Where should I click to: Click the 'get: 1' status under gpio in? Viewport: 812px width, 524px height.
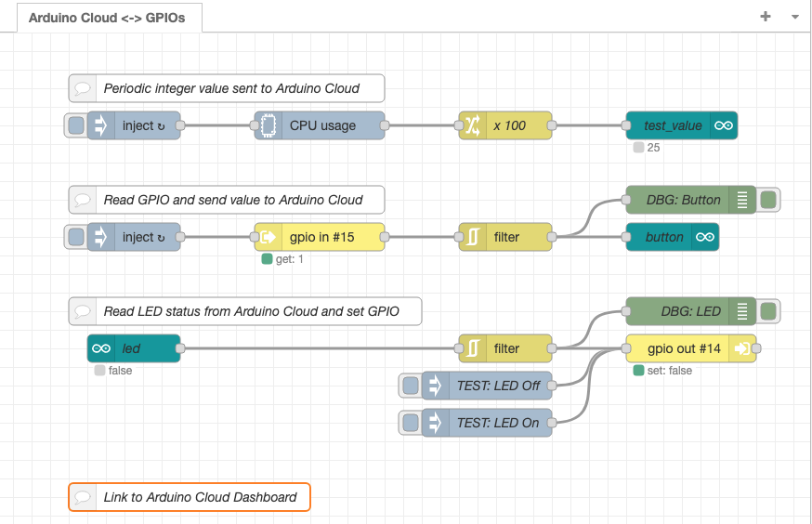[x=283, y=259]
